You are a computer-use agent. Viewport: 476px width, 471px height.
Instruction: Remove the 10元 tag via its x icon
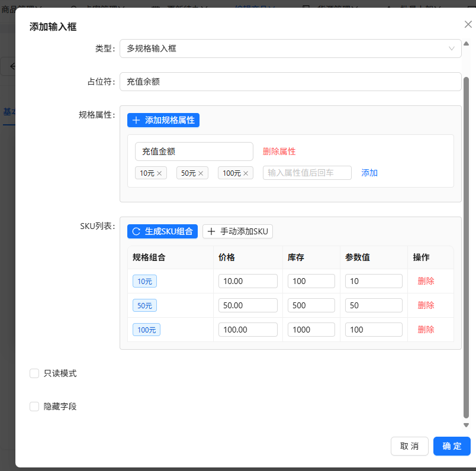[159, 173]
